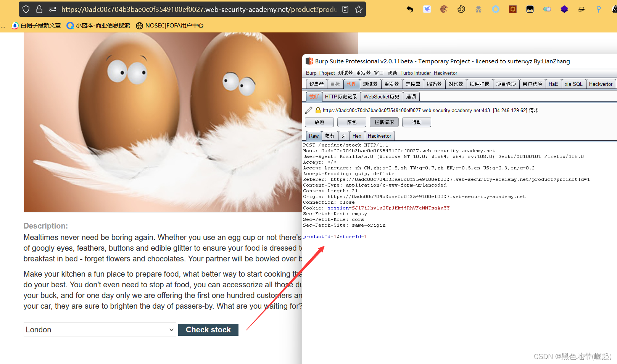617x364 pixels.
Task: Click the pencil edit target icon
Action: click(309, 110)
